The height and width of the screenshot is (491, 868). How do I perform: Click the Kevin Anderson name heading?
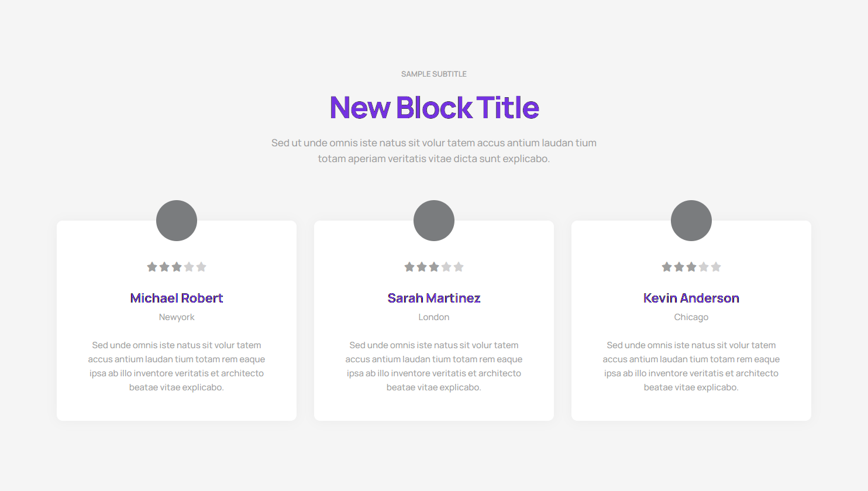click(x=691, y=298)
